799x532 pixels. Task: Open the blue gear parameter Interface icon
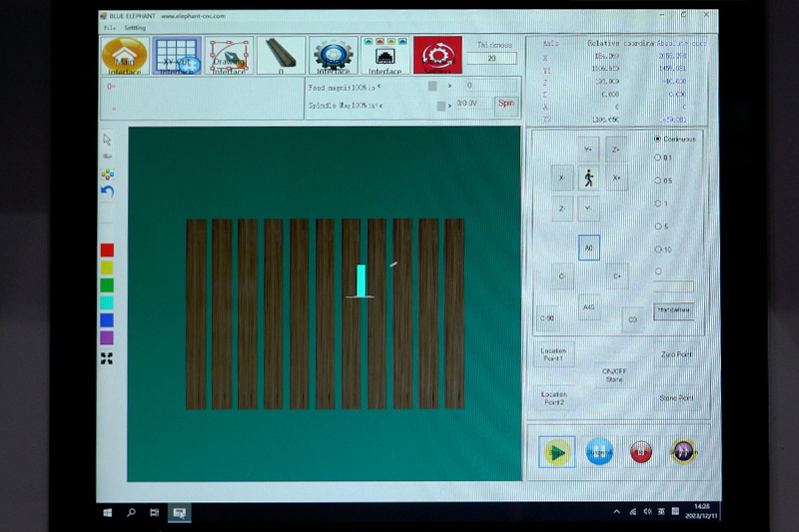coord(333,56)
